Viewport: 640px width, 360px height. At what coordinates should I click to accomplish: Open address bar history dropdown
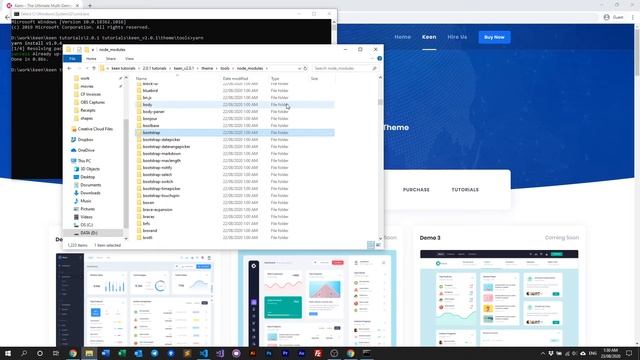[300, 69]
